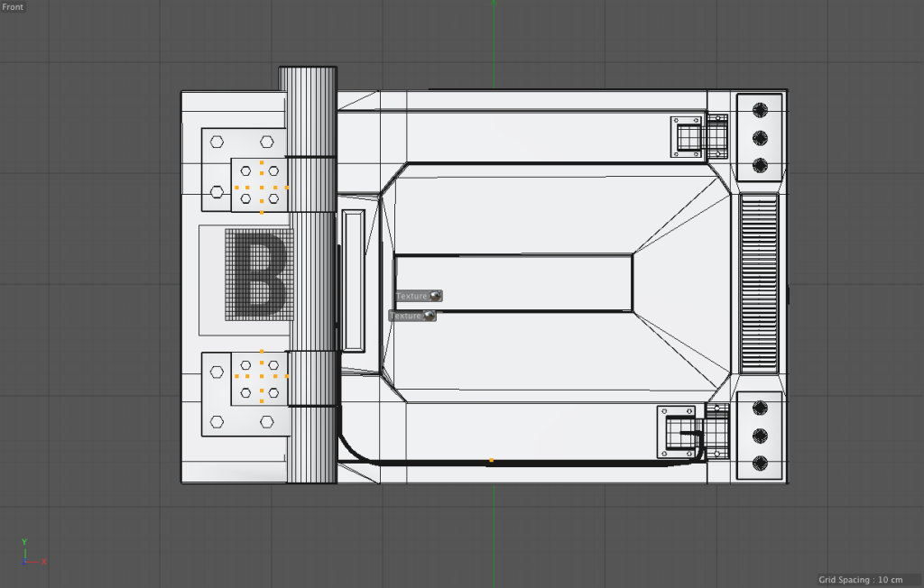
Task: Pick the bottom screw in lower-right panel
Action: pos(760,464)
